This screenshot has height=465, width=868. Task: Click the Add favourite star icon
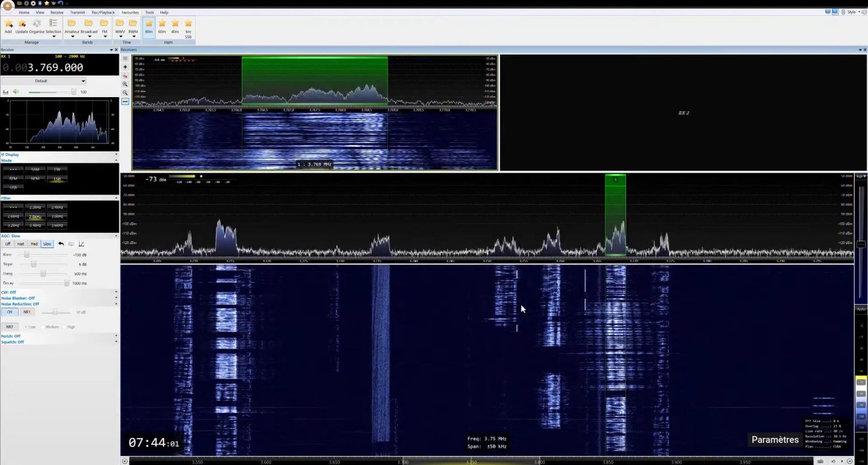[x=8, y=23]
